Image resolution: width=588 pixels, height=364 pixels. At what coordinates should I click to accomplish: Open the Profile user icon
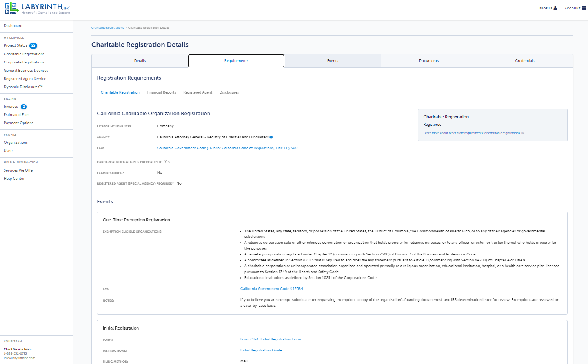point(555,8)
